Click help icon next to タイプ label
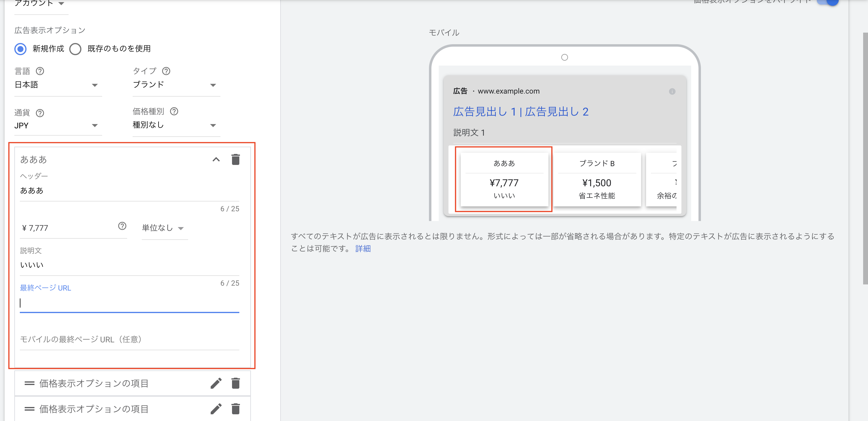 (x=166, y=71)
